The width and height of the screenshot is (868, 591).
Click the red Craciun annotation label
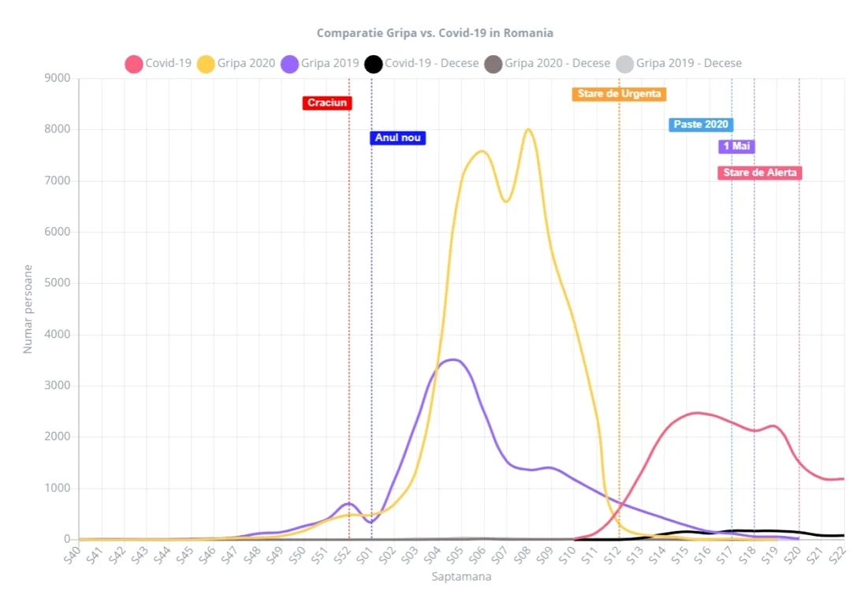327,103
